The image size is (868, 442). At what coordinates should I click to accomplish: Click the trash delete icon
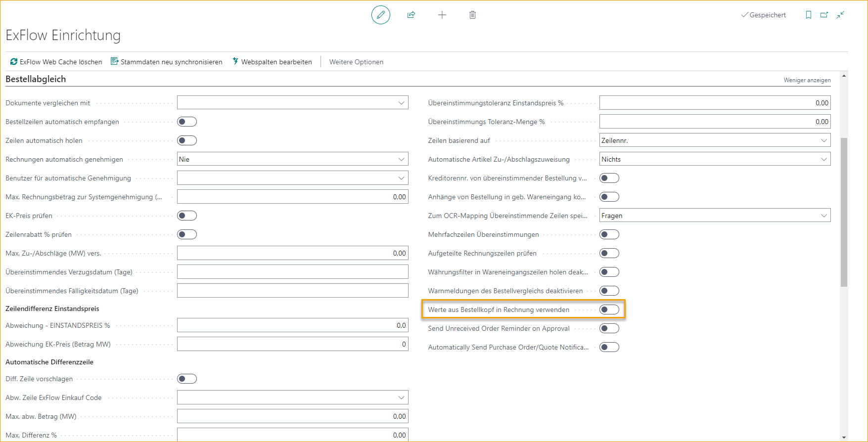[472, 15]
